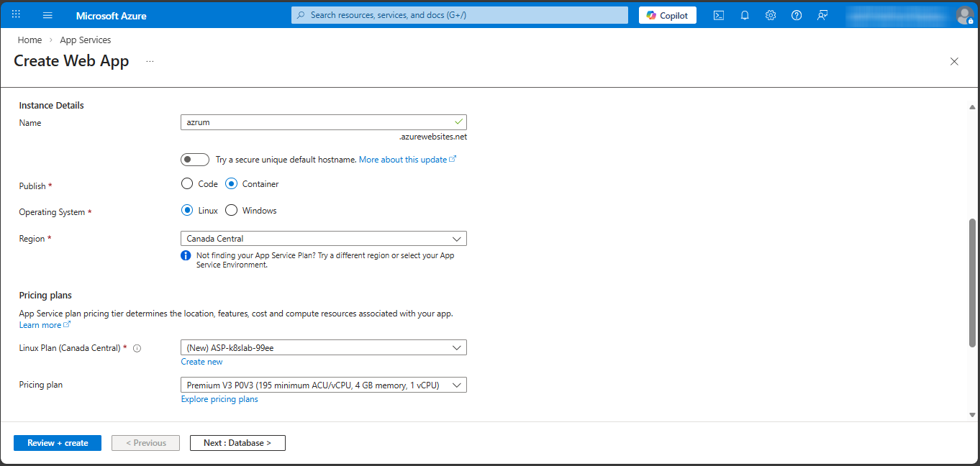
Task: Open the notifications bell
Action: point(745,15)
